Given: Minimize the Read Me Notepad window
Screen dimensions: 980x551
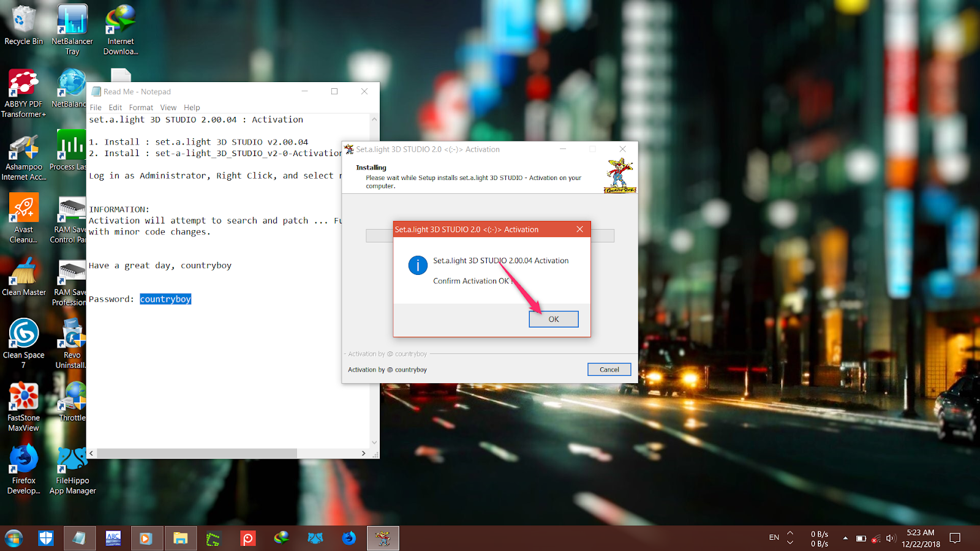Looking at the screenshot, I should coord(305,91).
